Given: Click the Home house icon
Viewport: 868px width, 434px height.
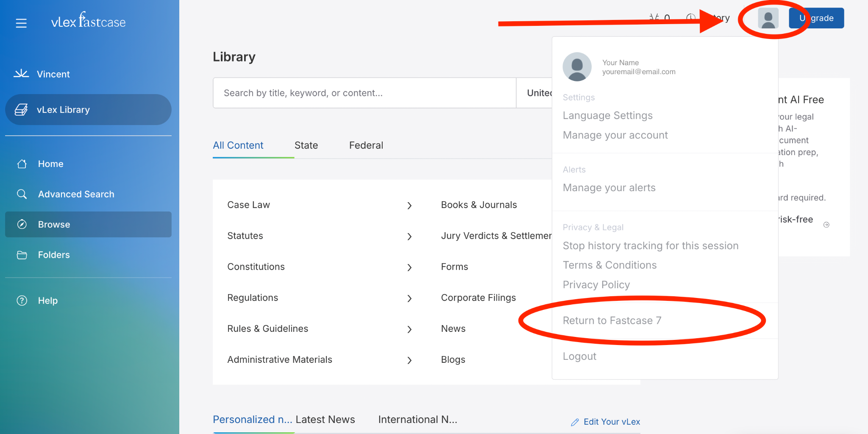Looking at the screenshot, I should coord(22,164).
